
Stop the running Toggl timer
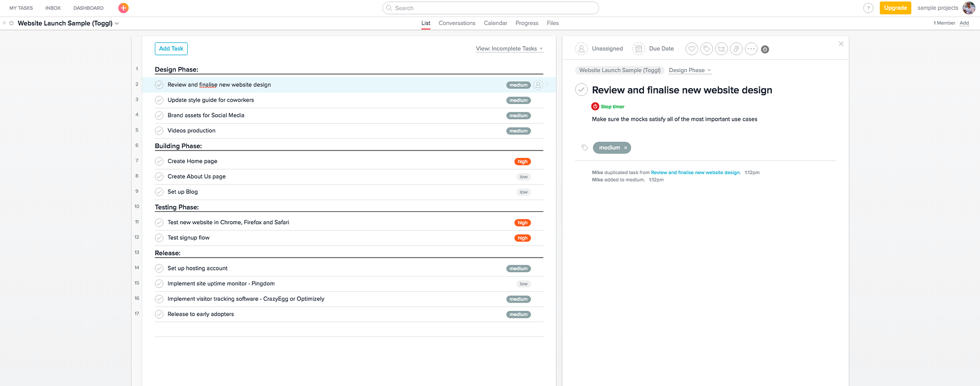point(608,106)
